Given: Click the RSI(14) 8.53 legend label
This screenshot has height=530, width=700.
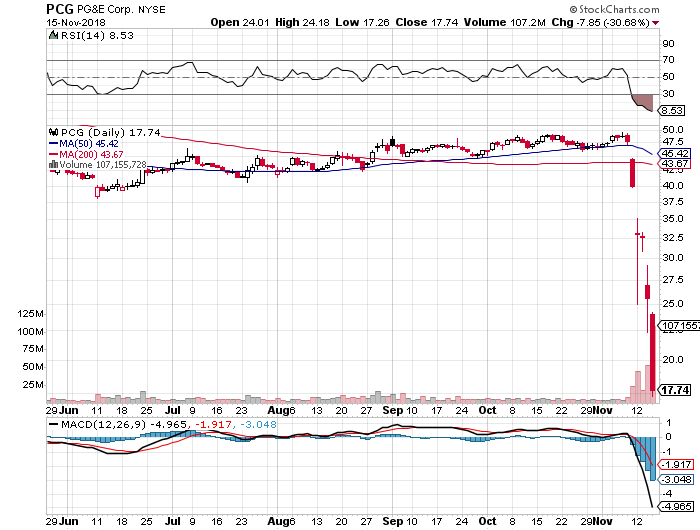Looking at the screenshot, I should click(x=97, y=35).
